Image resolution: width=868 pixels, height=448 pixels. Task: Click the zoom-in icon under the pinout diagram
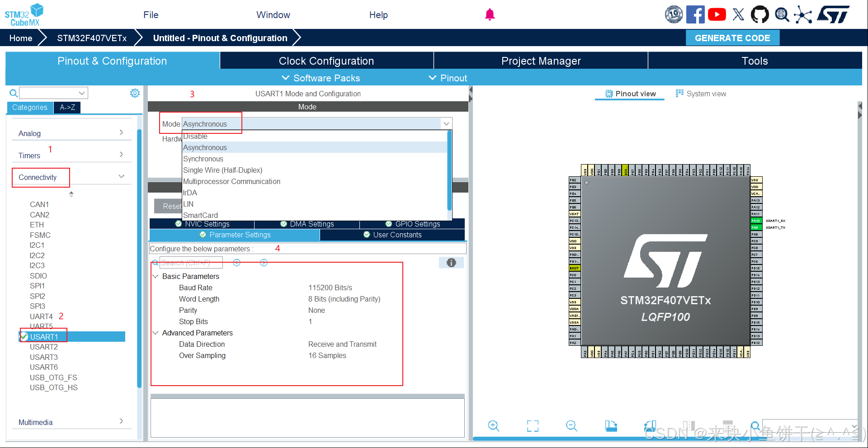click(x=493, y=426)
